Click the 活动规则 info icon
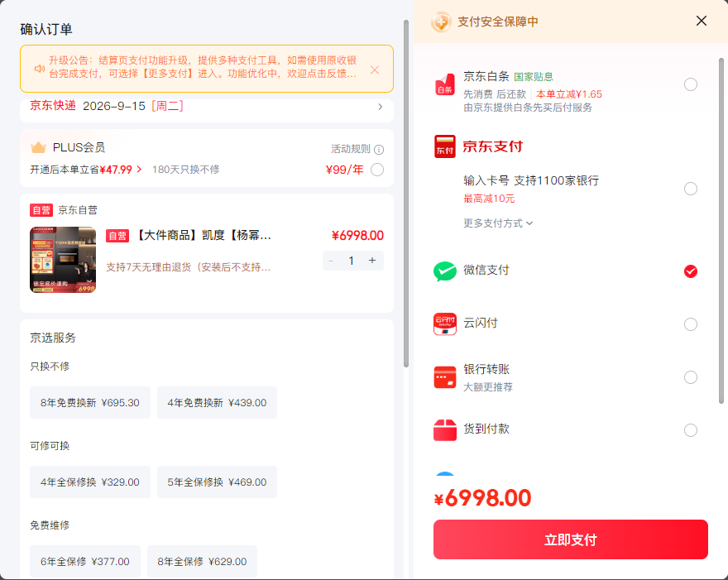 pos(379,150)
